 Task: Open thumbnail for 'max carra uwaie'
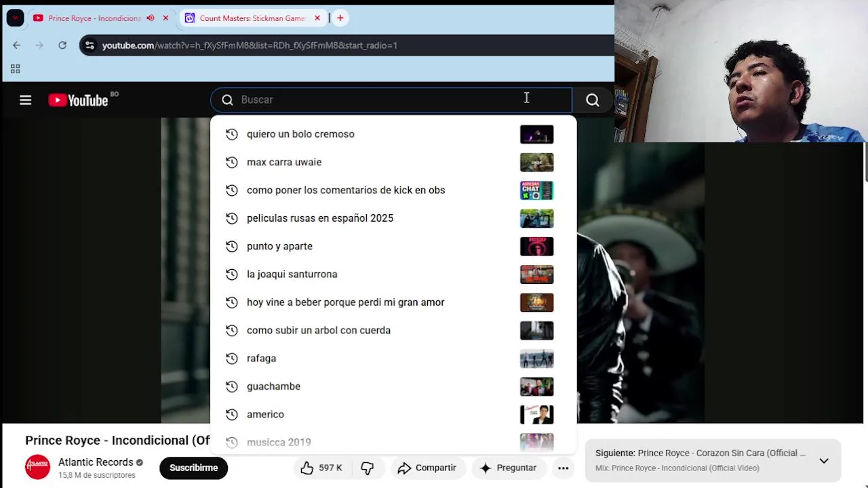click(536, 162)
